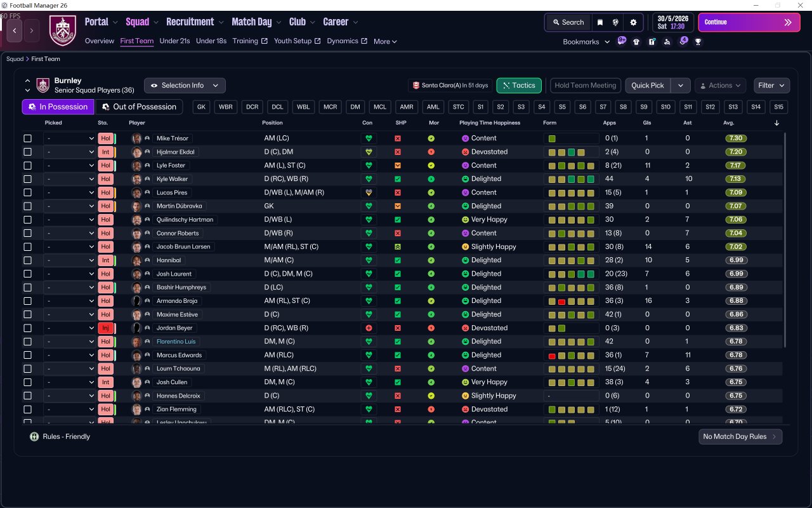Expand the More submenu dropdown
The height and width of the screenshot is (508, 812).
(385, 42)
